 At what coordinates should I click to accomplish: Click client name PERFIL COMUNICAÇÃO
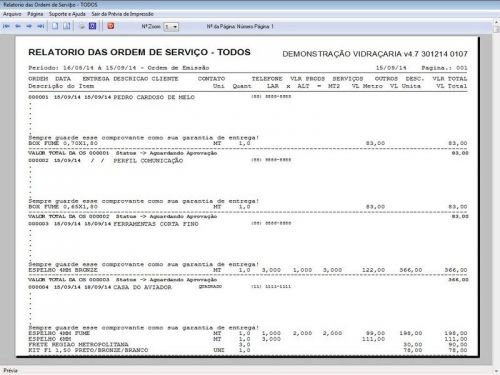(148, 161)
